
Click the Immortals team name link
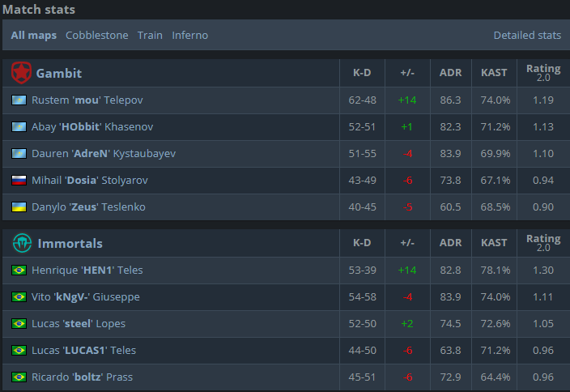tap(70, 243)
